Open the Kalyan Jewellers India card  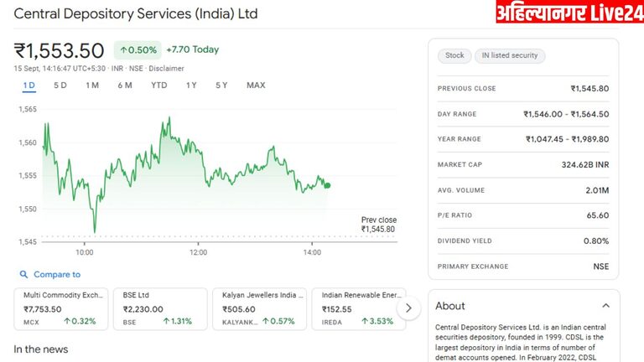click(259, 308)
